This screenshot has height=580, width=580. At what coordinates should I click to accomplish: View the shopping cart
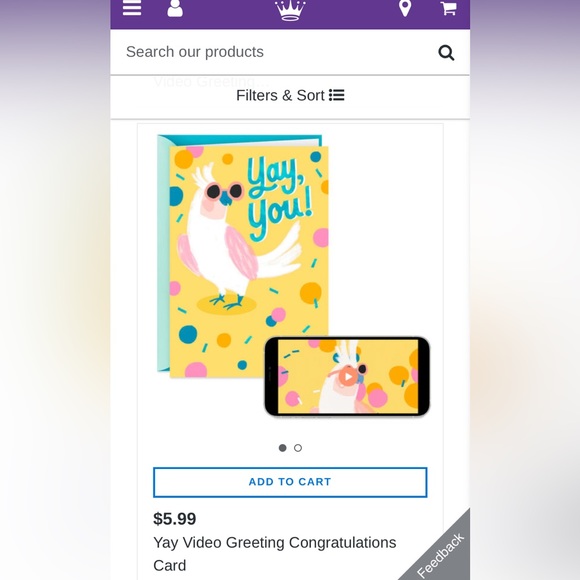pos(448,8)
